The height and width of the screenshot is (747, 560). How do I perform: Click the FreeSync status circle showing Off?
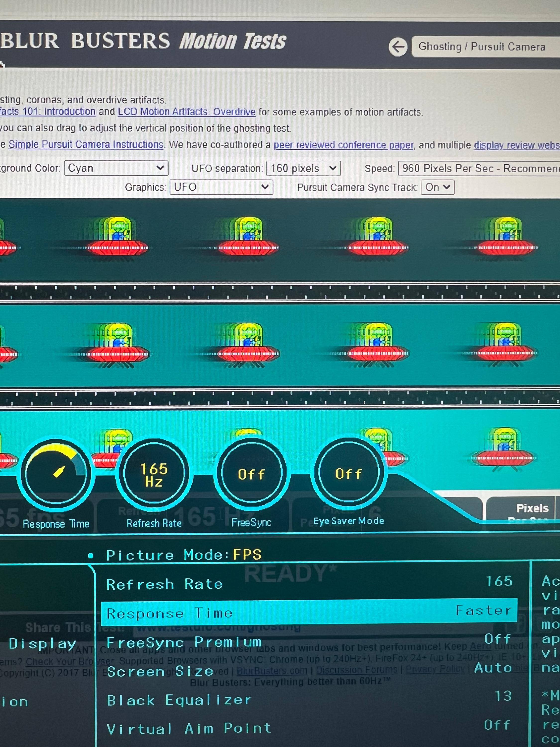251,474
